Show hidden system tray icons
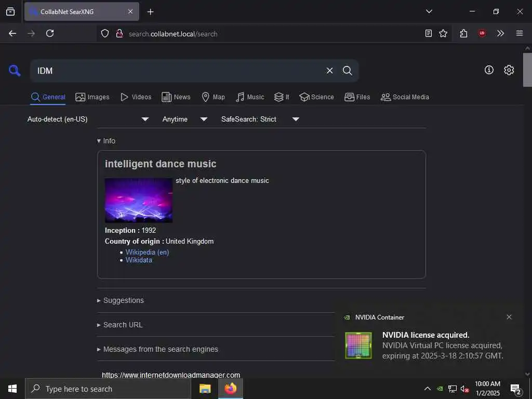The height and width of the screenshot is (399, 532). pyautogui.click(x=428, y=389)
